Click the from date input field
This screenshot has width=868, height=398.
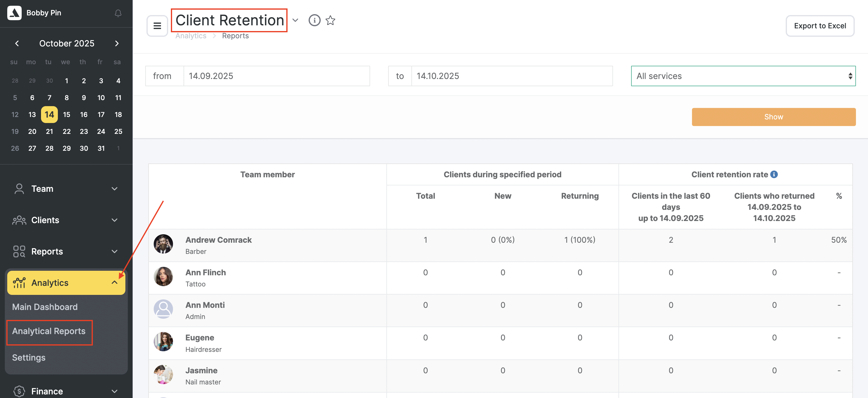pyautogui.click(x=276, y=76)
